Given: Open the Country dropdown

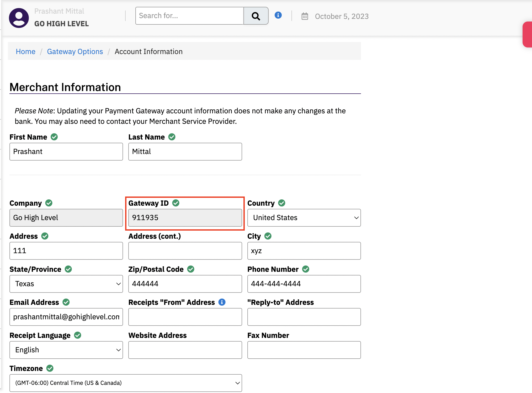Looking at the screenshot, I should [304, 218].
